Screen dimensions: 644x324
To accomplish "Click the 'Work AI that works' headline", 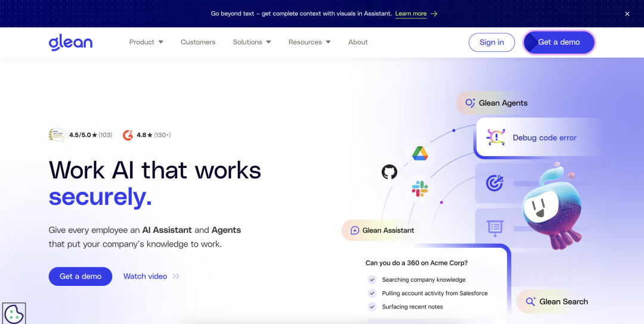I will click(x=155, y=170).
